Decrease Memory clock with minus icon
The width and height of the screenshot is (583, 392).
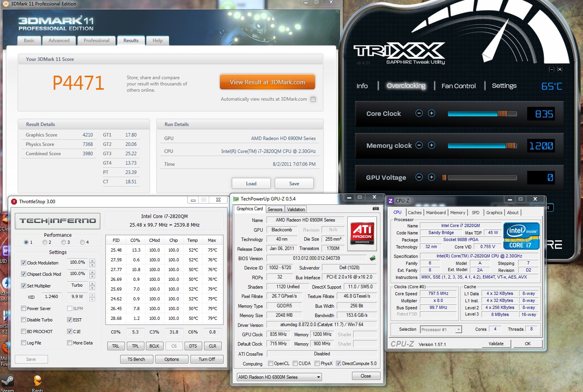tap(419, 145)
